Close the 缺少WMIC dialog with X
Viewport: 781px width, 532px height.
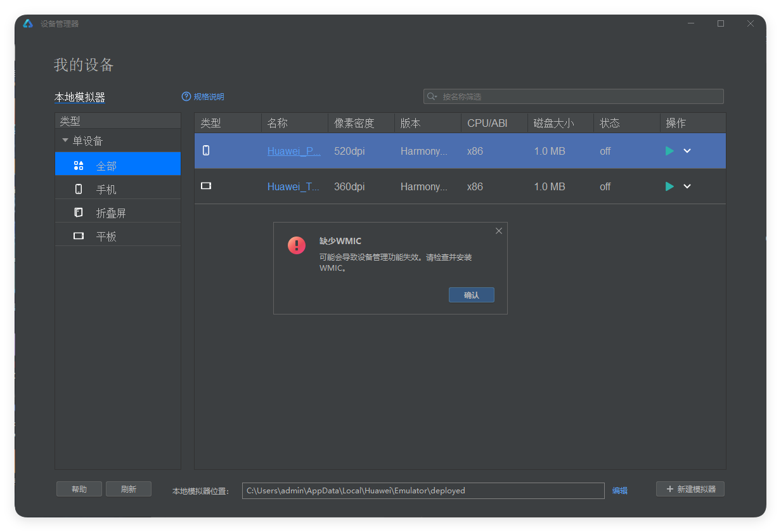[499, 231]
